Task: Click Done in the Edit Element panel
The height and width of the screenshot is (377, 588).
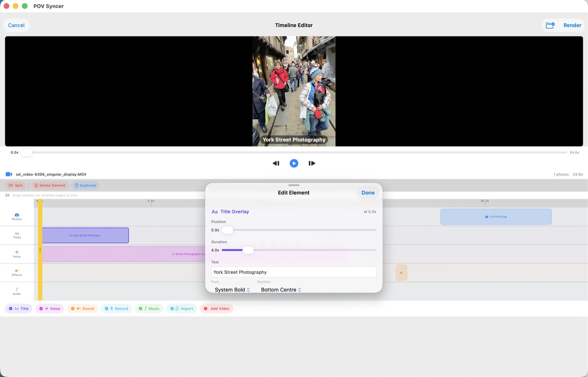Action: click(x=368, y=193)
